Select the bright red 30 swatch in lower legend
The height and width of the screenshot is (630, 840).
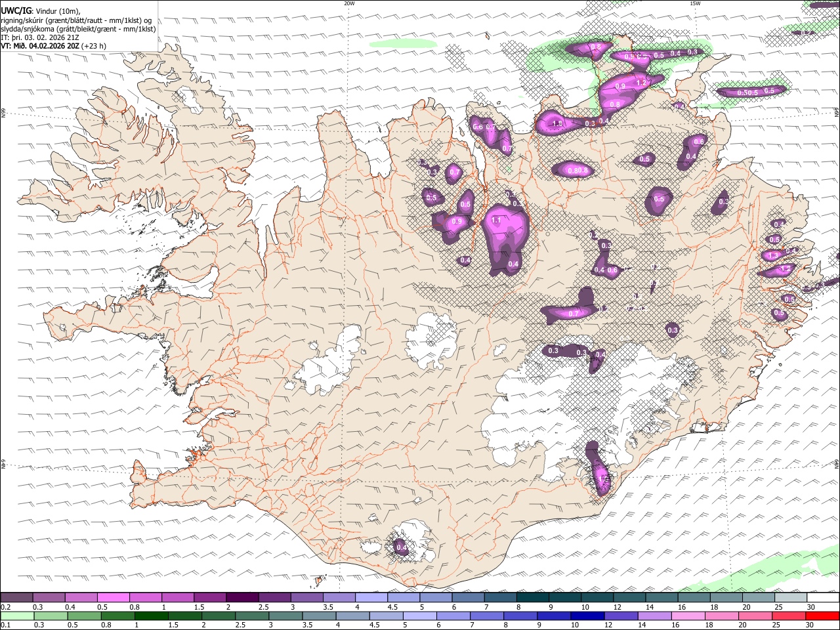(x=822, y=616)
